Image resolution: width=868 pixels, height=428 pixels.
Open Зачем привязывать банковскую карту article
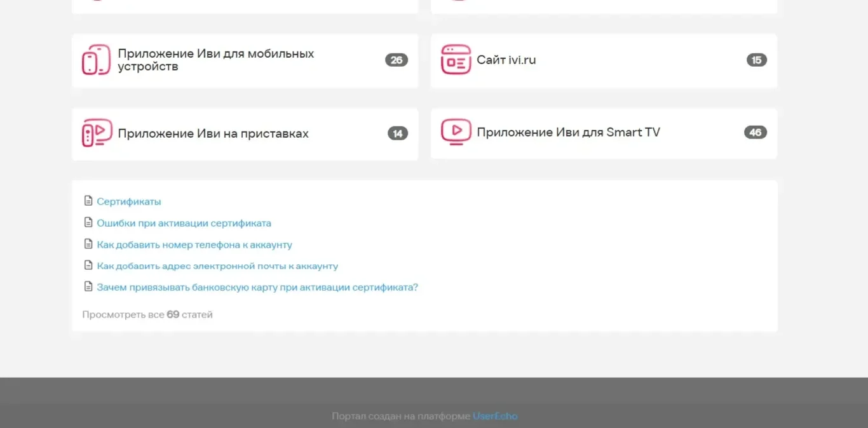(x=257, y=287)
